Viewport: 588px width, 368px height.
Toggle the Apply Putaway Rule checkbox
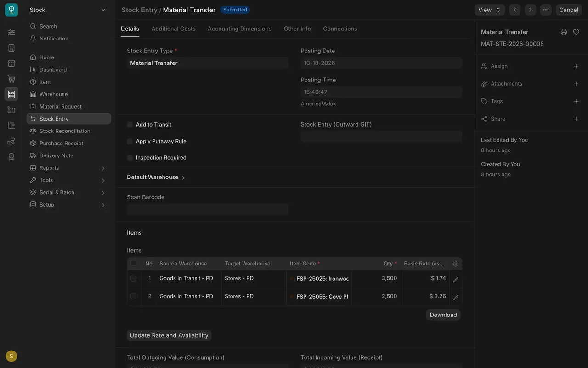130,141
